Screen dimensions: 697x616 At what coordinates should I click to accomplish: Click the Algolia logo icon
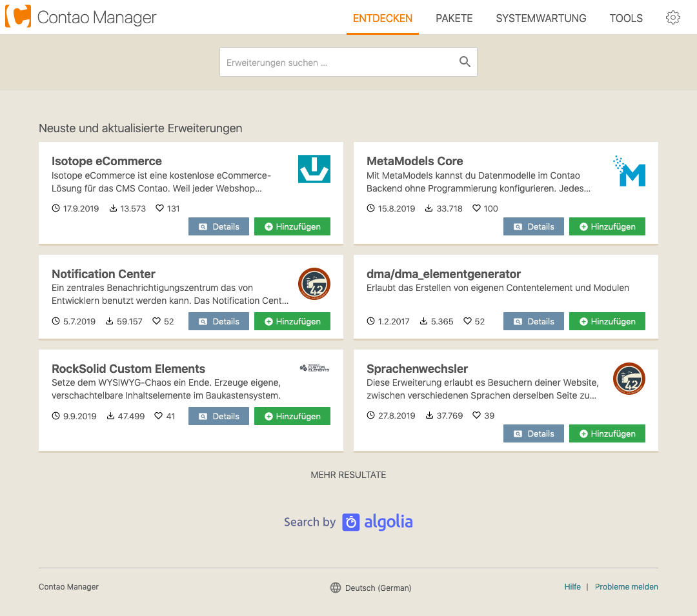[350, 522]
